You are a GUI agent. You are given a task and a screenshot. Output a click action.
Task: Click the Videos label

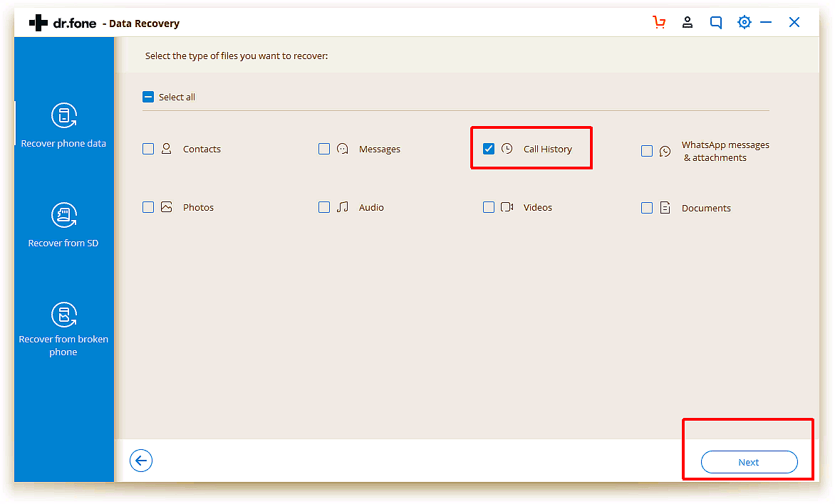pos(538,208)
